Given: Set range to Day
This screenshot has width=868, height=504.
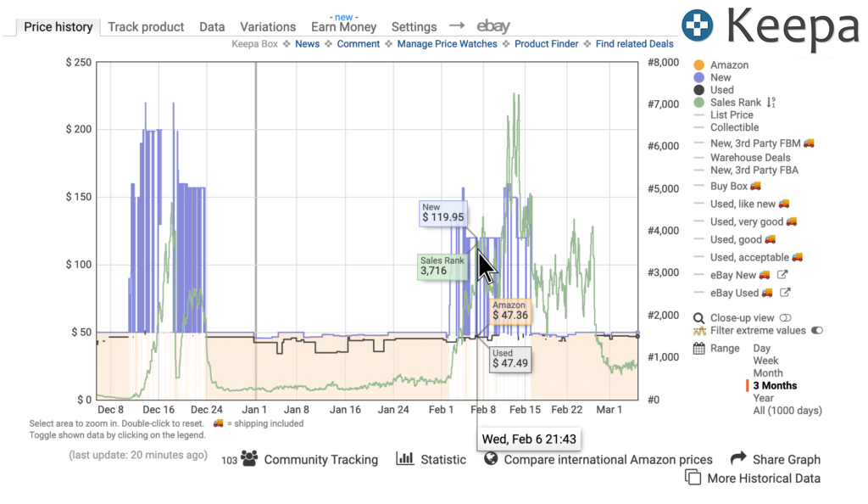Looking at the screenshot, I should (x=762, y=349).
